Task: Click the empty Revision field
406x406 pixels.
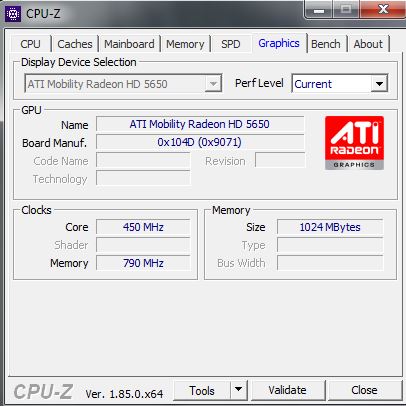Action: coord(280,160)
